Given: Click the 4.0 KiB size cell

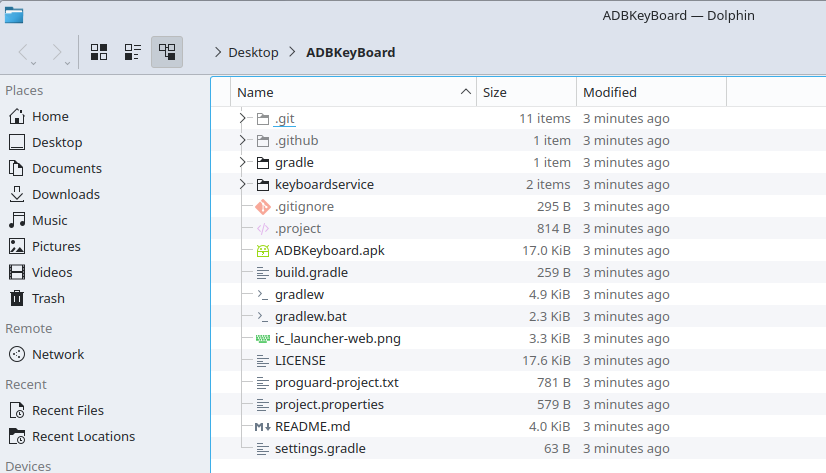Looking at the screenshot, I should coord(549,427).
